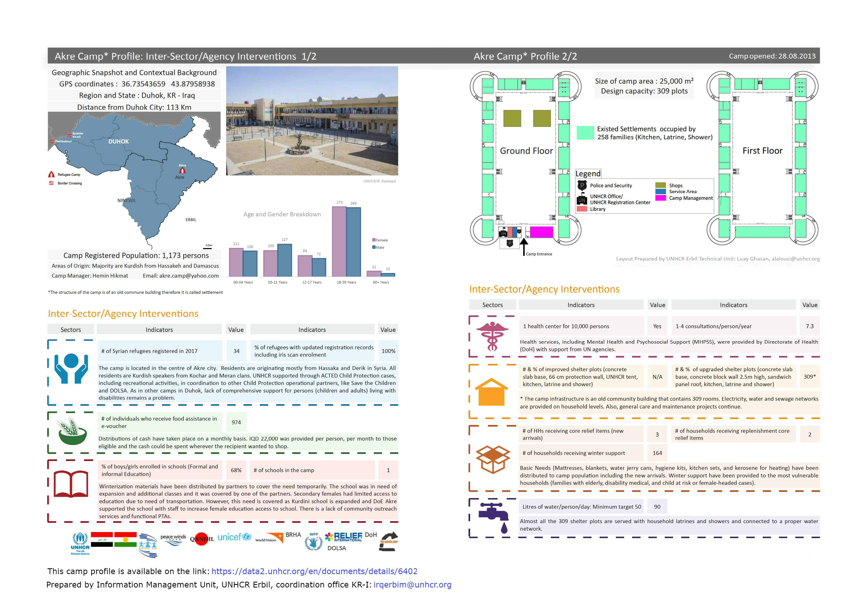Screen dimensions: 868x614
Task: Click the Police and Security legend icon
Action: coord(582,185)
